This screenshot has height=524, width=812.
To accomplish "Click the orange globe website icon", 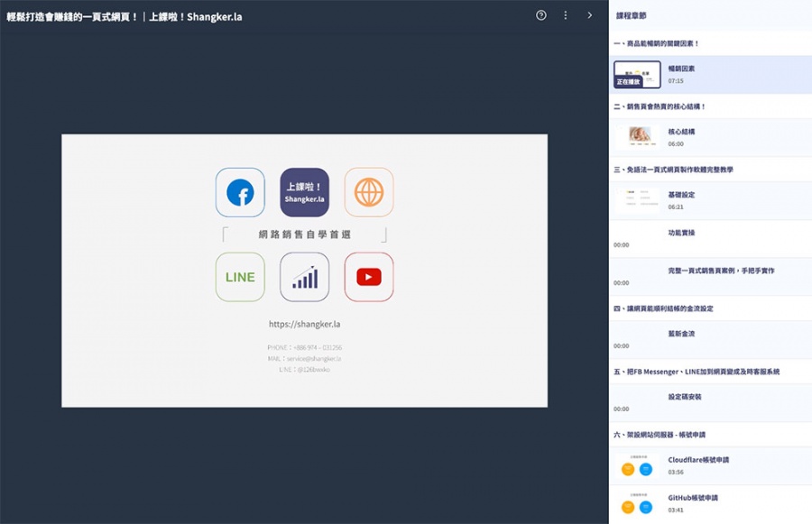I will [369, 193].
